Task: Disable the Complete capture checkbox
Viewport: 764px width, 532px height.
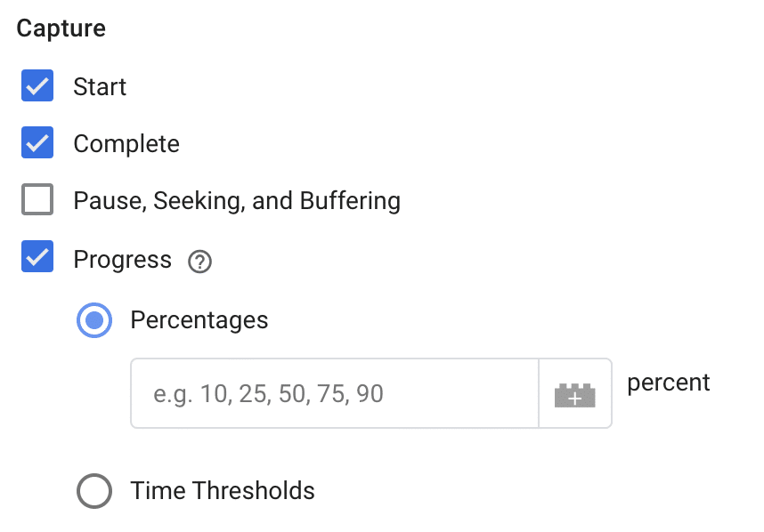Action: tap(37, 144)
